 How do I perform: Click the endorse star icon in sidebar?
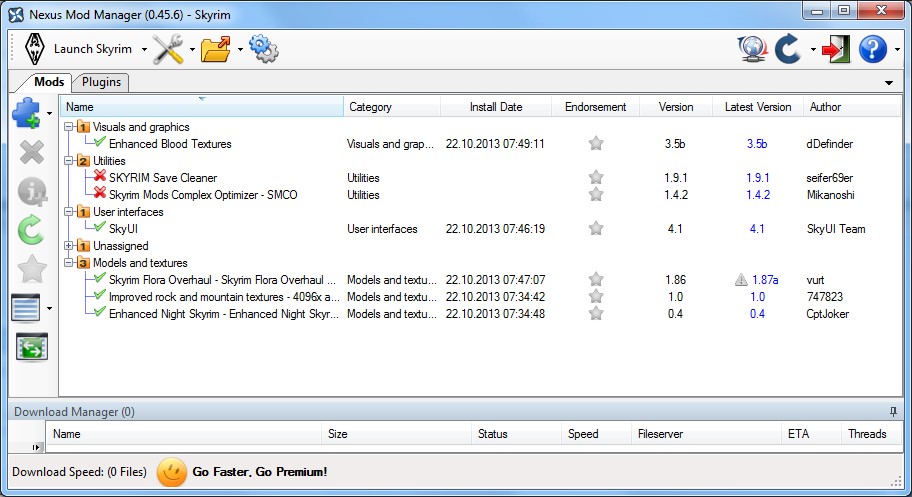(32, 269)
